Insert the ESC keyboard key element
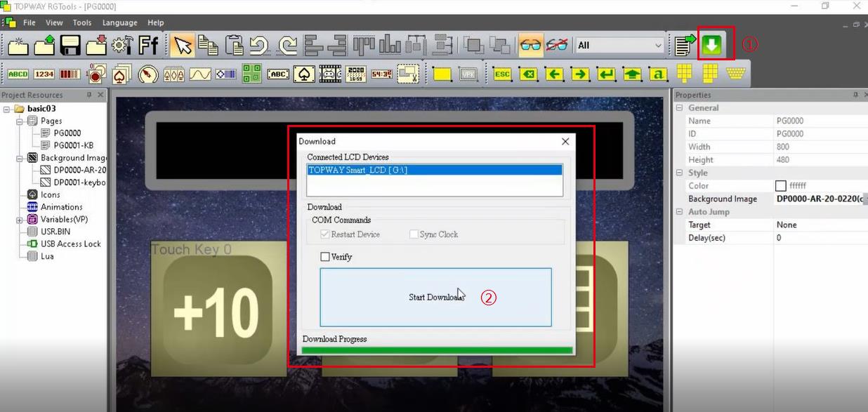This screenshot has height=412, width=868. [x=502, y=74]
